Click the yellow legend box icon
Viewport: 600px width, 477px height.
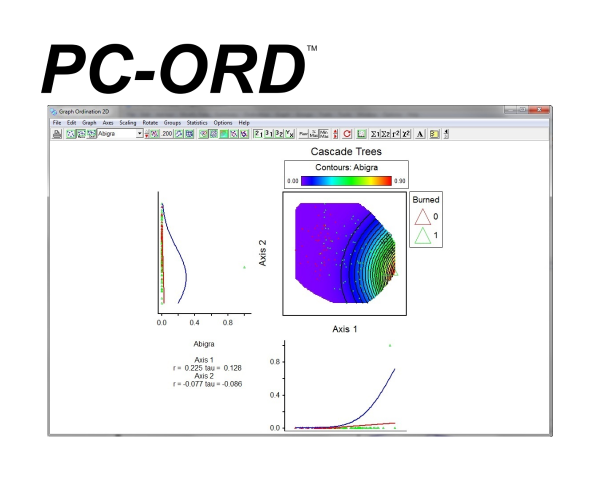point(434,134)
